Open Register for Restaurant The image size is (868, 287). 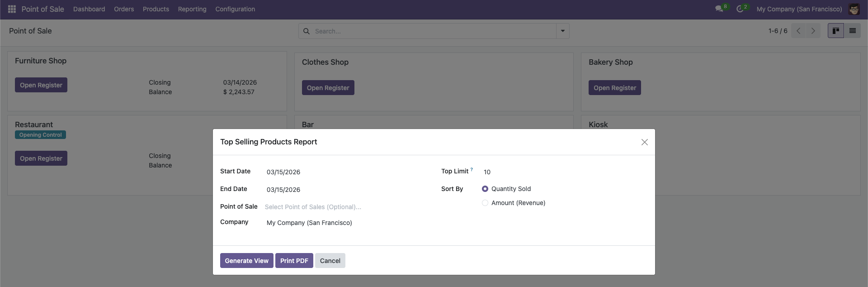41,158
